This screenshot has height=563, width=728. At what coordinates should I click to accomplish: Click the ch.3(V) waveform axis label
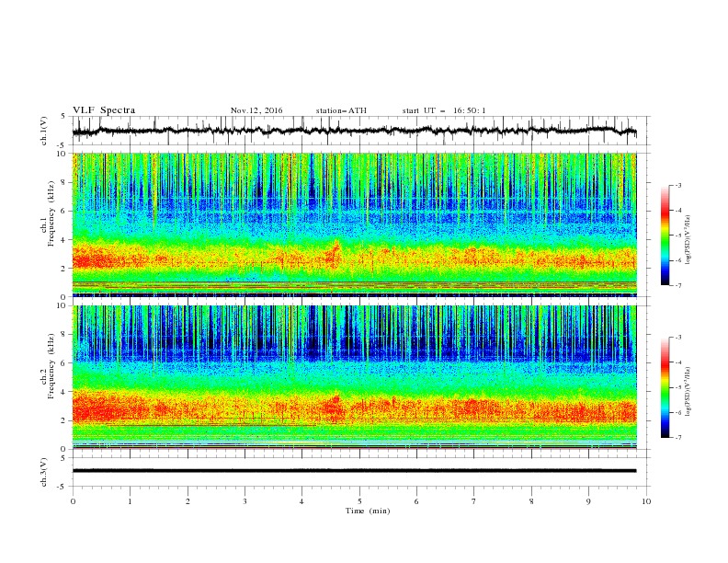pyautogui.click(x=44, y=472)
